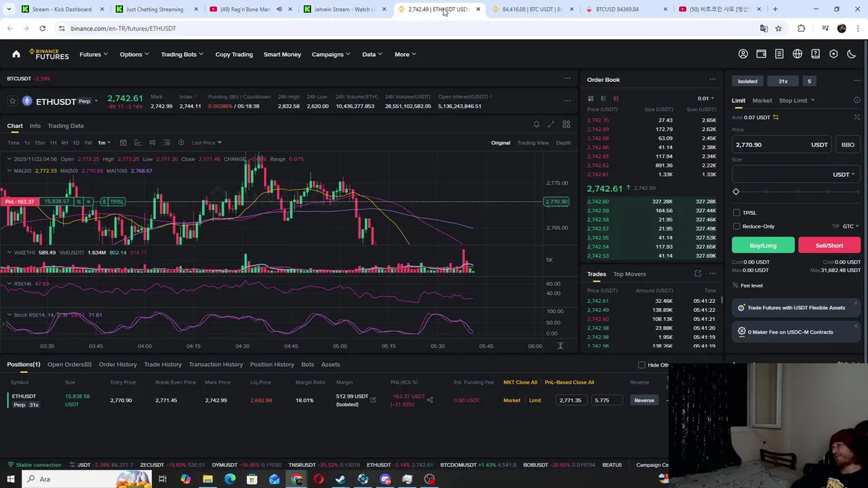This screenshot has width=868, height=488.
Task: Open the chart indicators icon
Action: pyautogui.click(x=138, y=142)
